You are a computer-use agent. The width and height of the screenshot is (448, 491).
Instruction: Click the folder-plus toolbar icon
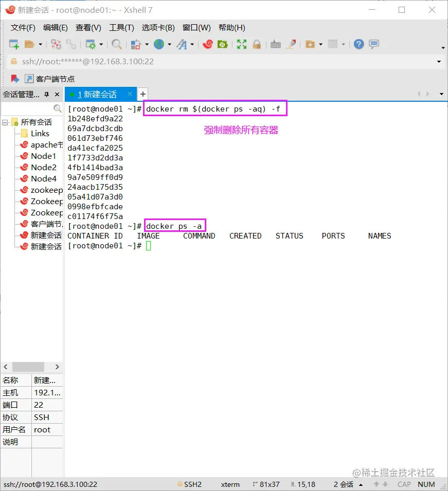310,44
